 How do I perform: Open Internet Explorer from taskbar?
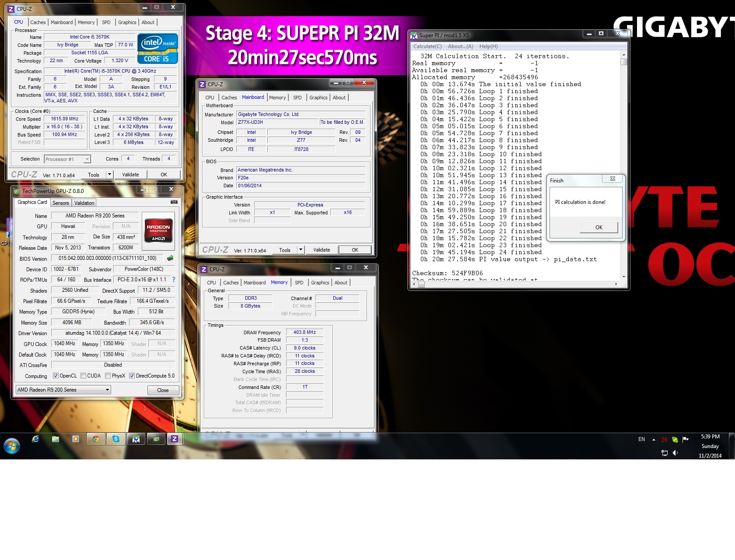coord(35,439)
